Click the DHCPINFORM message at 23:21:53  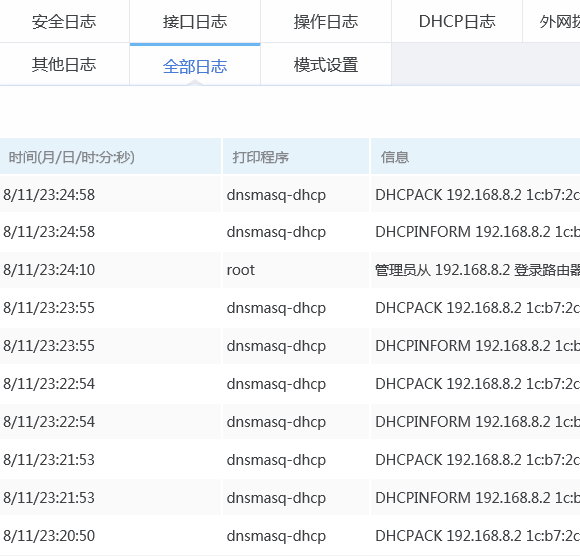click(x=478, y=497)
